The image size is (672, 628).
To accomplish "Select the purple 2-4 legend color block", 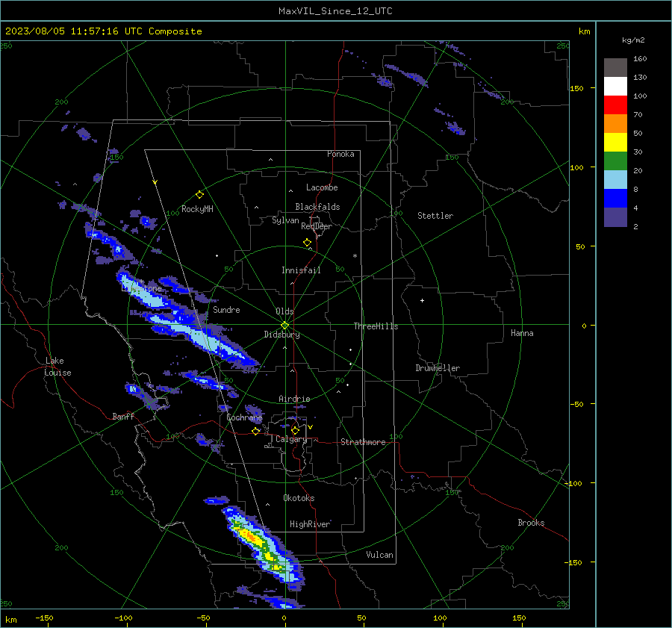I will (615, 217).
